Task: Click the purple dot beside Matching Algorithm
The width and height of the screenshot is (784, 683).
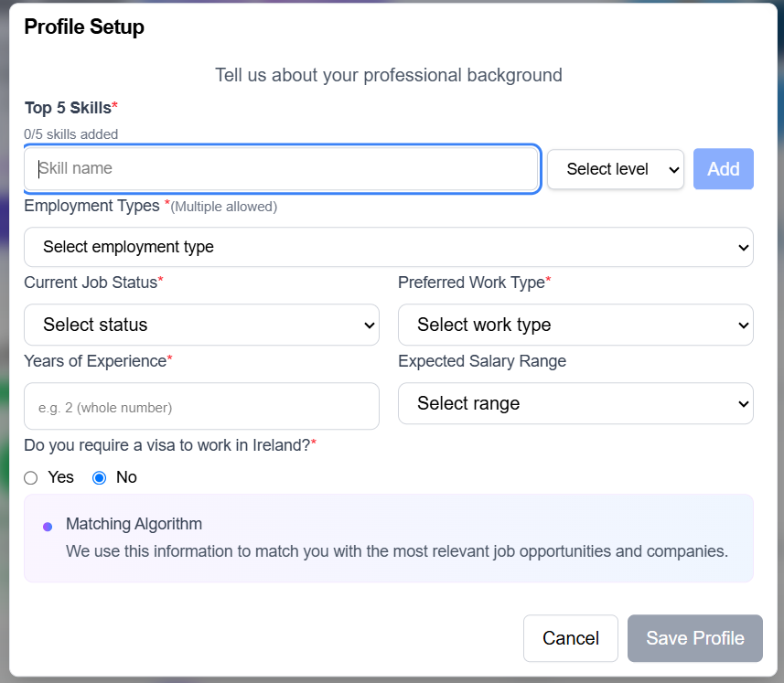Action: pyautogui.click(x=48, y=527)
